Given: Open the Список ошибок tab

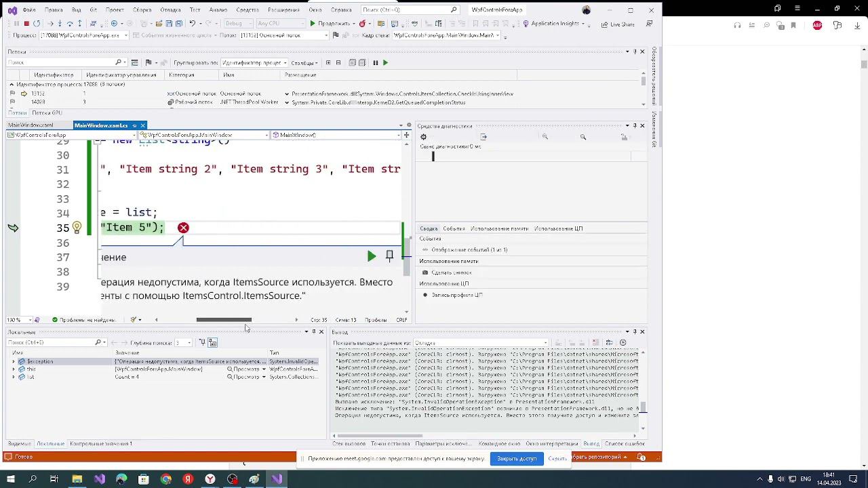Looking at the screenshot, I should point(625,444).
